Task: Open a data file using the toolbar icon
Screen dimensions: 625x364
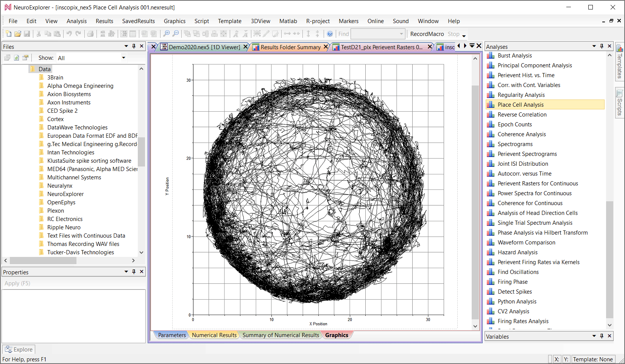Action: (x=17, y=34)
